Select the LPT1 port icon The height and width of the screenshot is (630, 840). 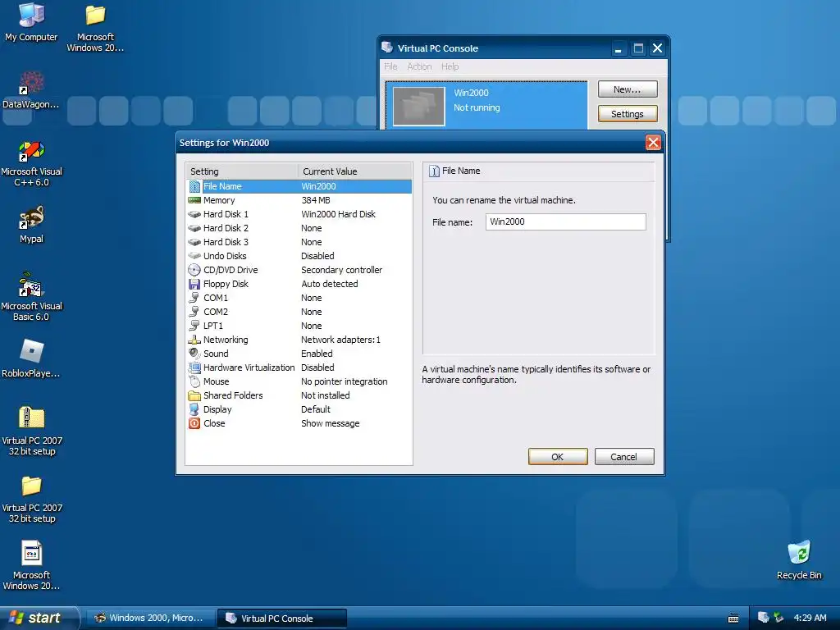[x=194, y=326]
